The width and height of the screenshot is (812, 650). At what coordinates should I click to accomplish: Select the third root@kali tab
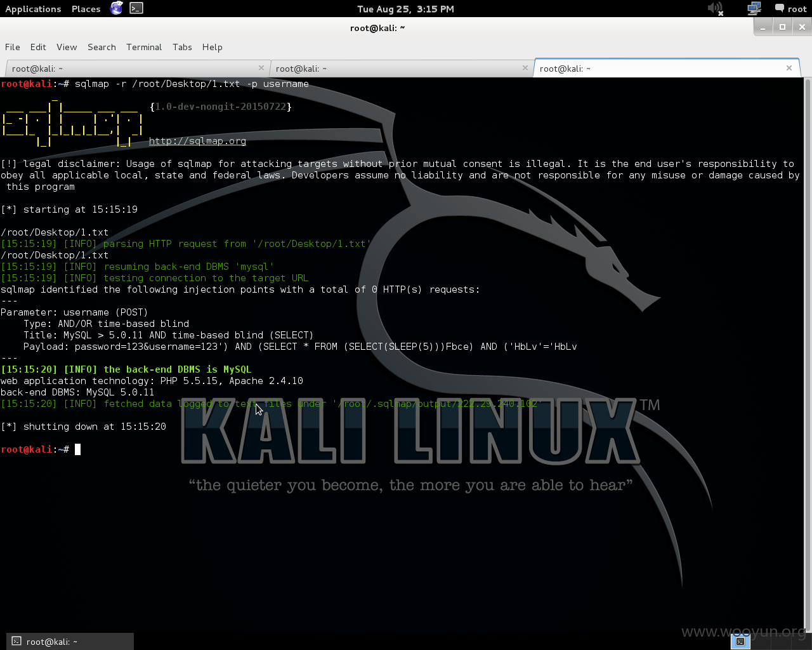point(667,69)
